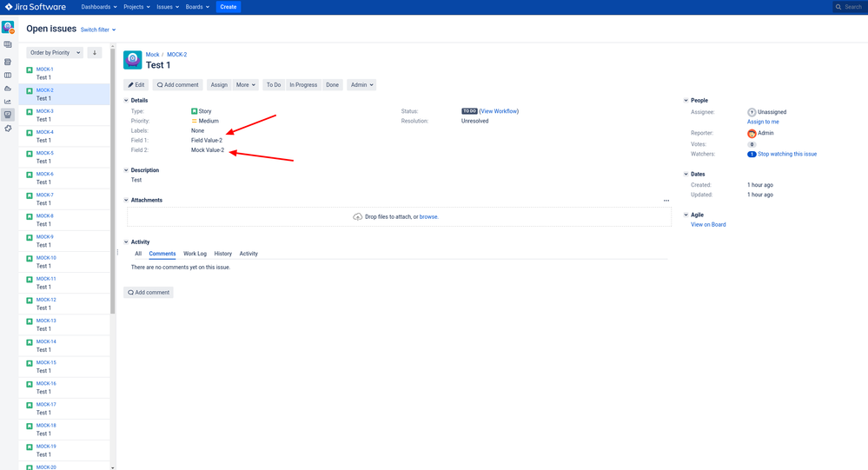This screenshot has height=470, width=868.
Task: Collapse the Attachments section
Action: [126, 201]
